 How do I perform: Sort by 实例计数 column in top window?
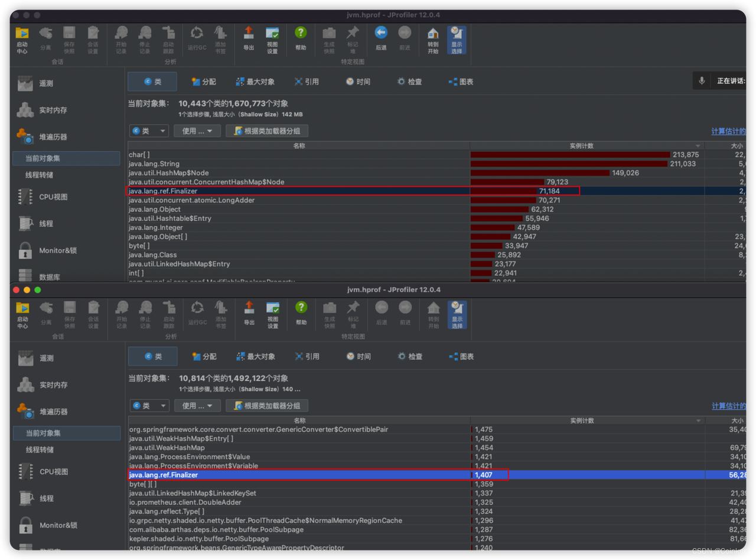coord(587,145)
